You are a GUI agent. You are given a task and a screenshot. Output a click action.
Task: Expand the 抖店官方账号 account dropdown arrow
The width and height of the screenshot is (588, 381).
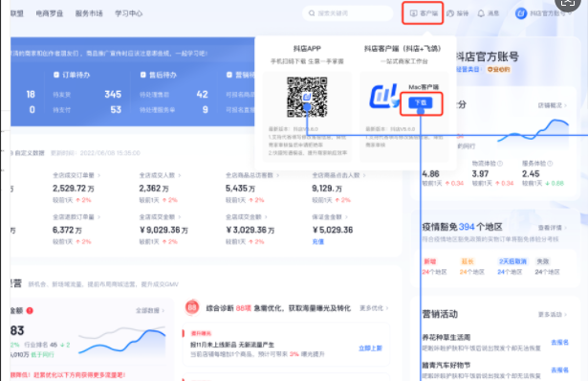(570, 13)
